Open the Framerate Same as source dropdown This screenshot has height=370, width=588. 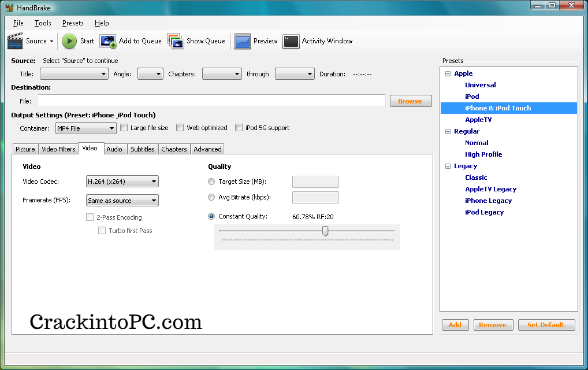122,201
